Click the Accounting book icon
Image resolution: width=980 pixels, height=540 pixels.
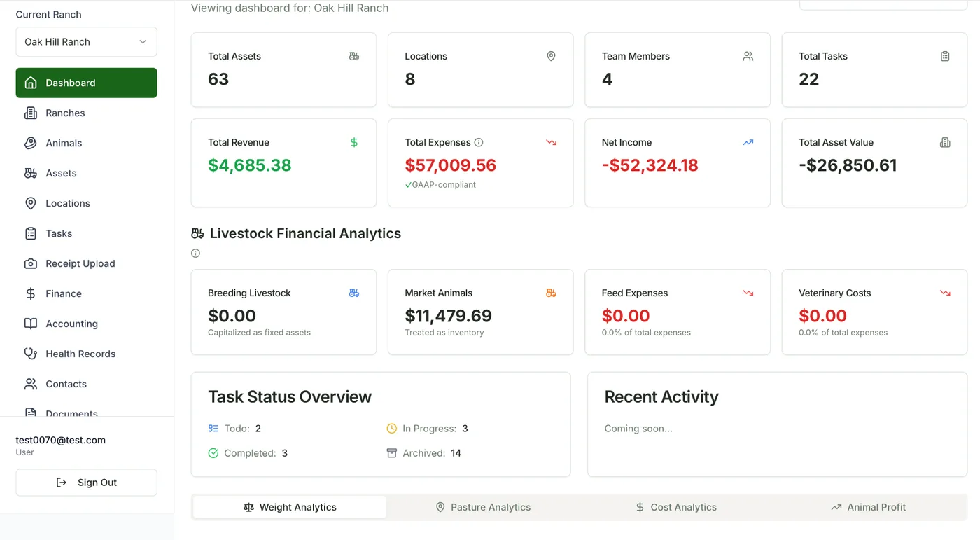tap(31, 324)
